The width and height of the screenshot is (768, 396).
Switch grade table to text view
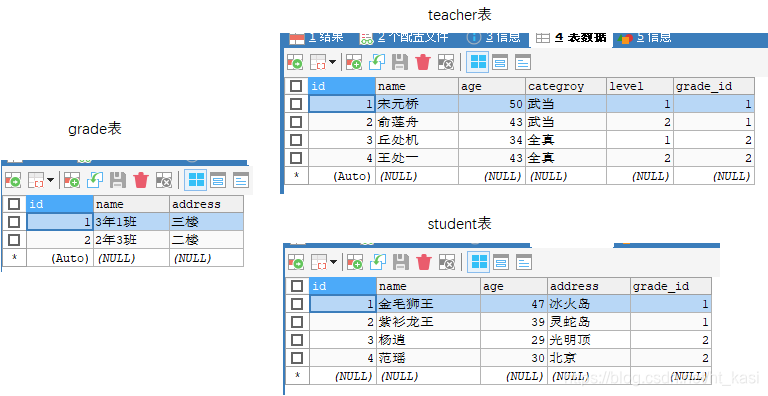click(x=240, y=180)
